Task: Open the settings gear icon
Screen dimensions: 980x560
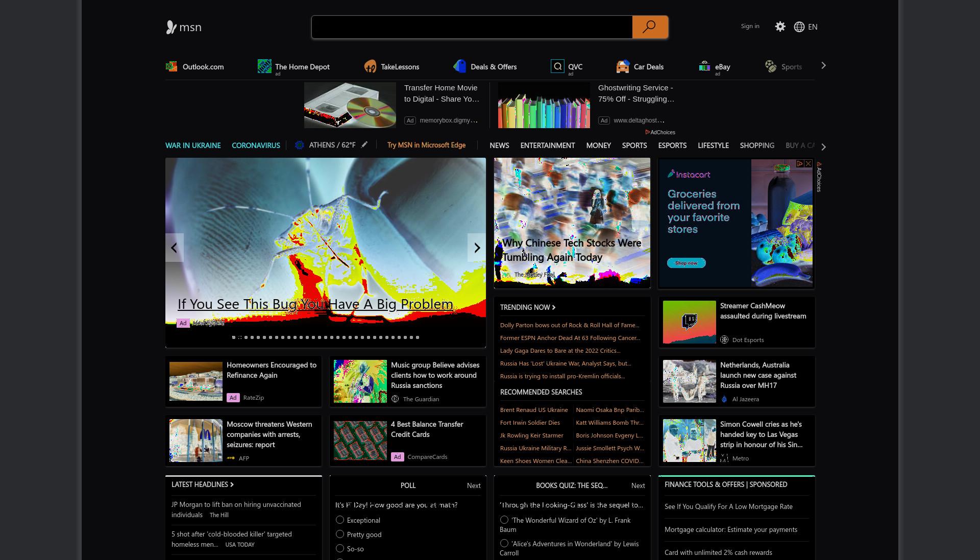Action: pos(780,27)
